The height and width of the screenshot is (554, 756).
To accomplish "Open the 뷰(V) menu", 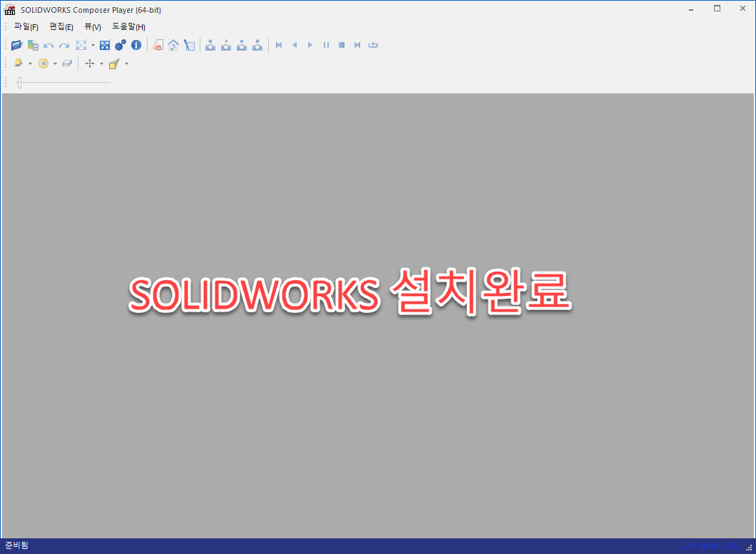I will click(93, 26).
